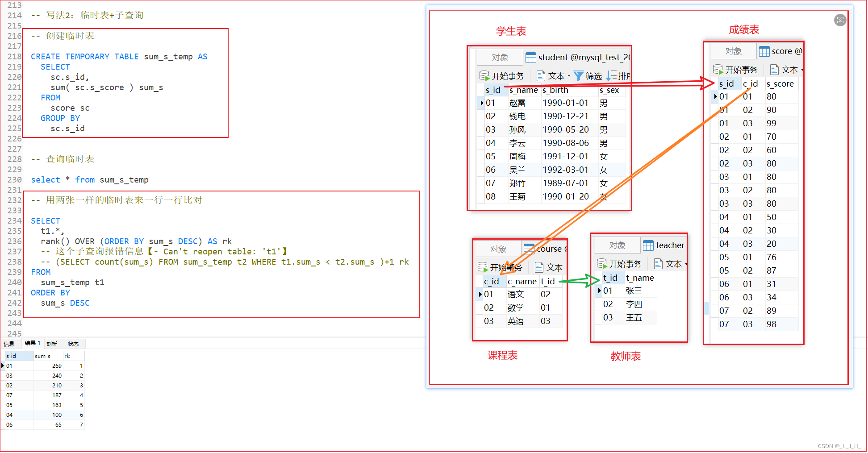Image resolution: width=868 pixels, height=453 pixels.
Task: Click the teacher table tab icon
Action: [x=648, y=245]
